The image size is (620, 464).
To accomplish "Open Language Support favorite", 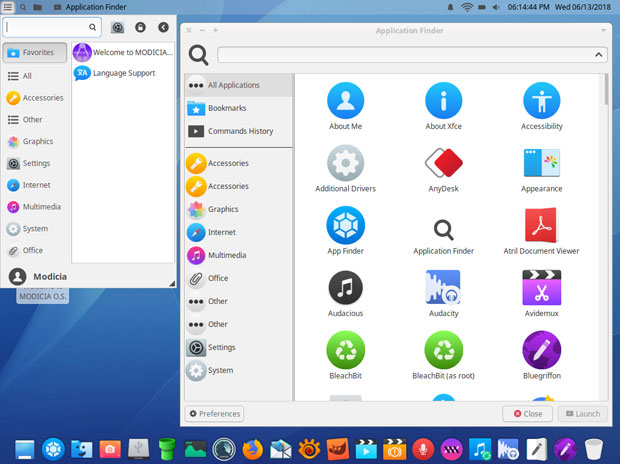I will [123, 73].
